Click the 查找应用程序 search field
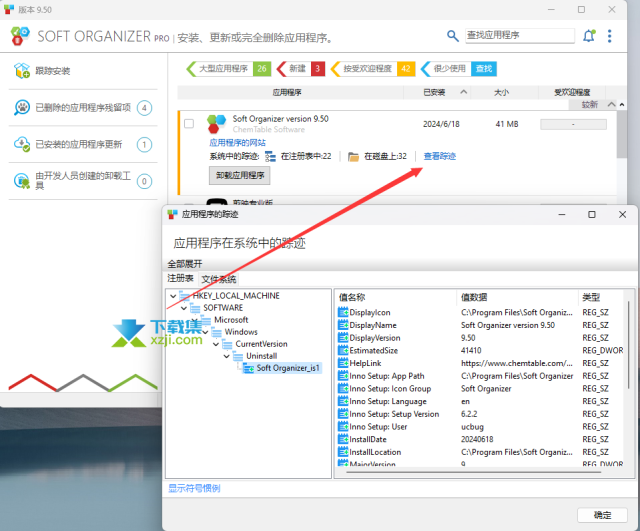 pos(520,36)
